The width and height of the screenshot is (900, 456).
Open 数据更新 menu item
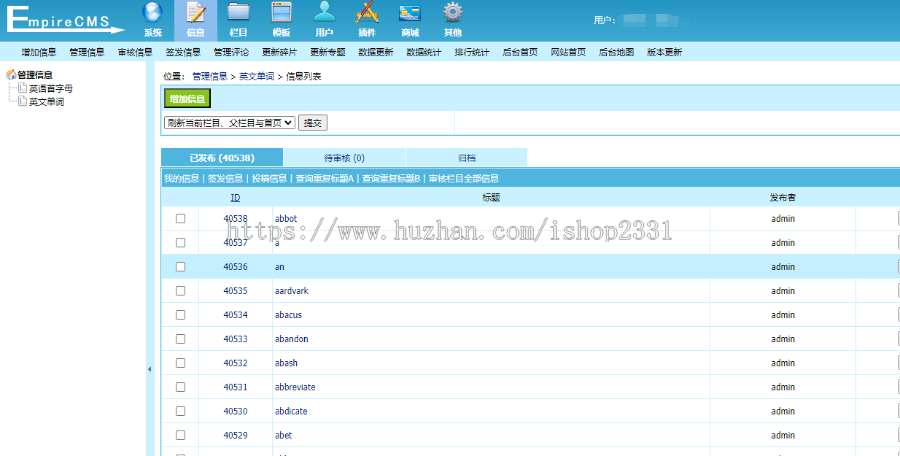[376, 52]
